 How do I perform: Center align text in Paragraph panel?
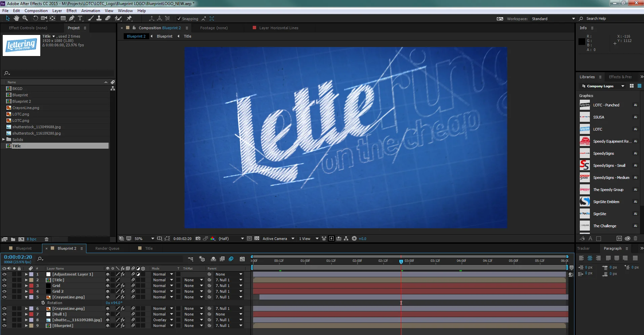(x=590, y=258)
